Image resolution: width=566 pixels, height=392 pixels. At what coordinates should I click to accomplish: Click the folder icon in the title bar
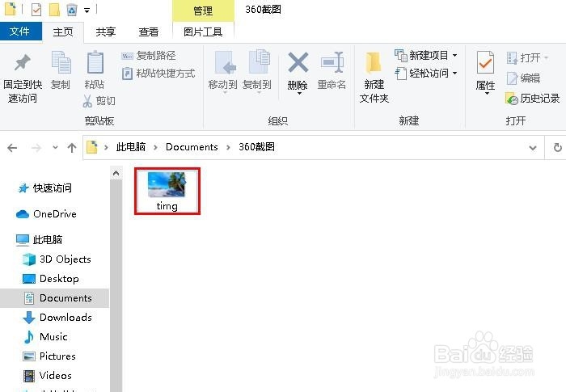point(10,10)
